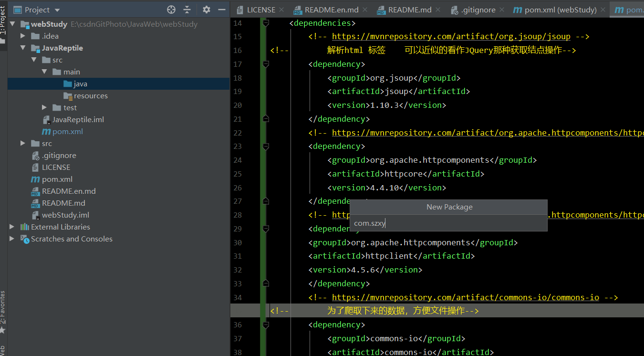
Task: Hide the Project panel with minimize icon
Action: (221, 10)
